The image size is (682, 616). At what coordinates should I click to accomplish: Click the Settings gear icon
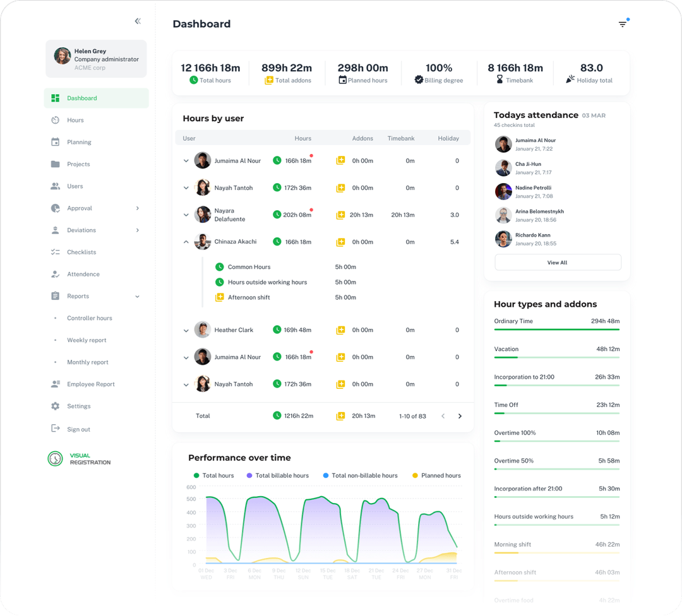pyautogui.click(x=54, y=406)
